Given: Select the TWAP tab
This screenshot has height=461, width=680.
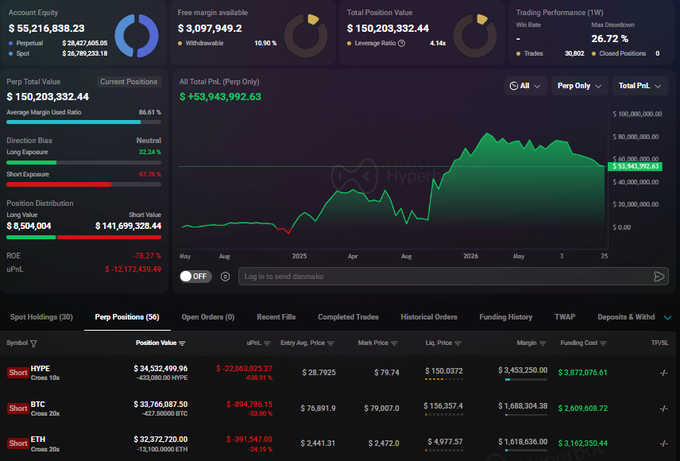Looking at the screenshot, I should click(565, 317).
